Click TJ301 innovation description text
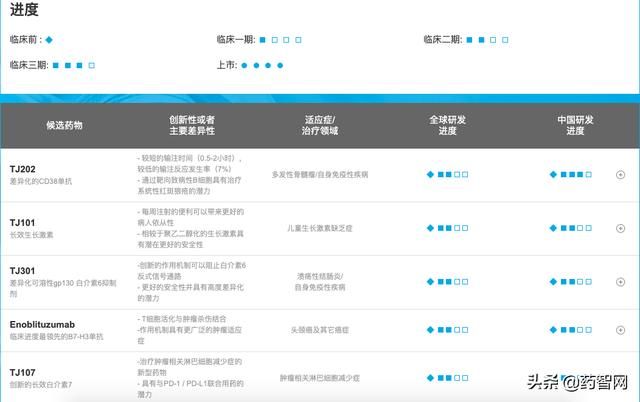This screenshot has width=640, height=402. [x=191, y=282]
